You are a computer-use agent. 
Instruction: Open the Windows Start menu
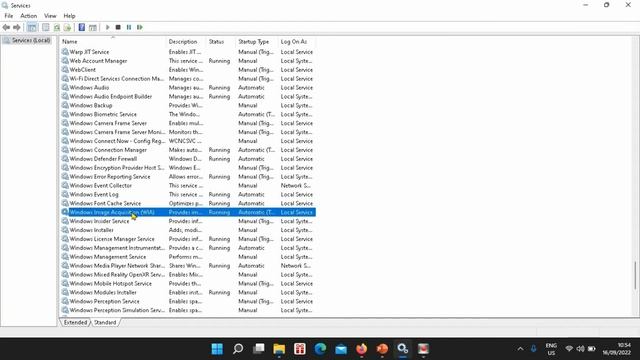[x=217, y=349]
